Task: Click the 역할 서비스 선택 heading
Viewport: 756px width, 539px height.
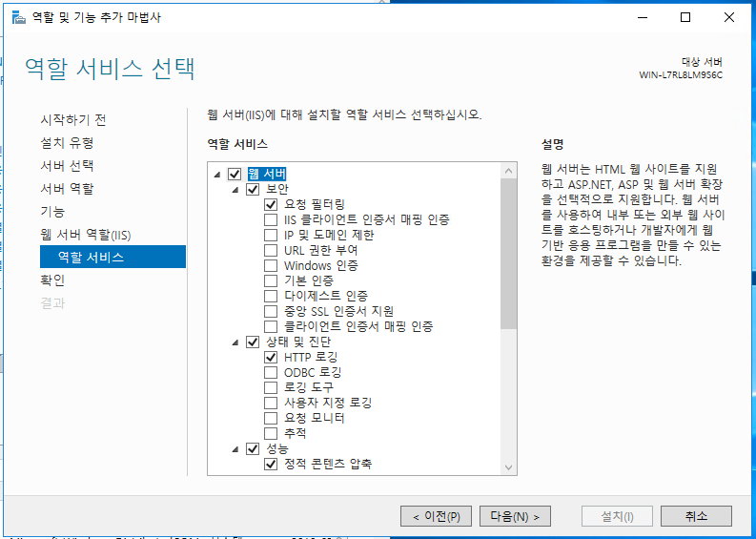Action: (x=110, y=69)
